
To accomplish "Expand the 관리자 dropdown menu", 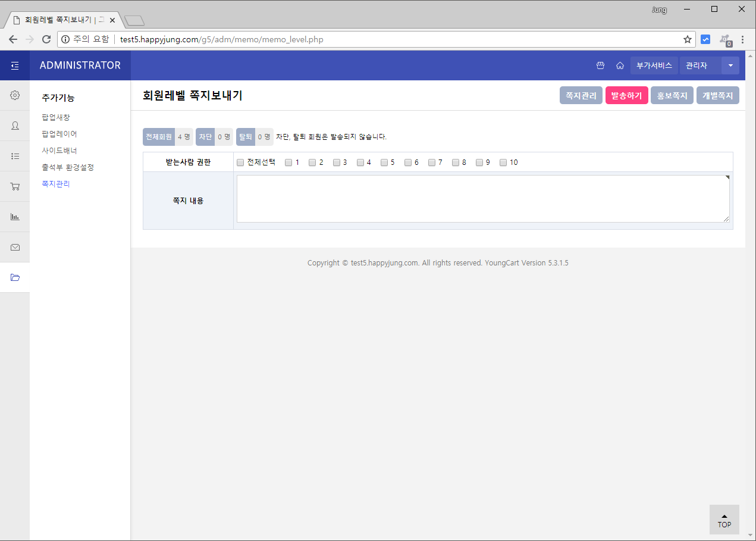I will coord(730,65).
